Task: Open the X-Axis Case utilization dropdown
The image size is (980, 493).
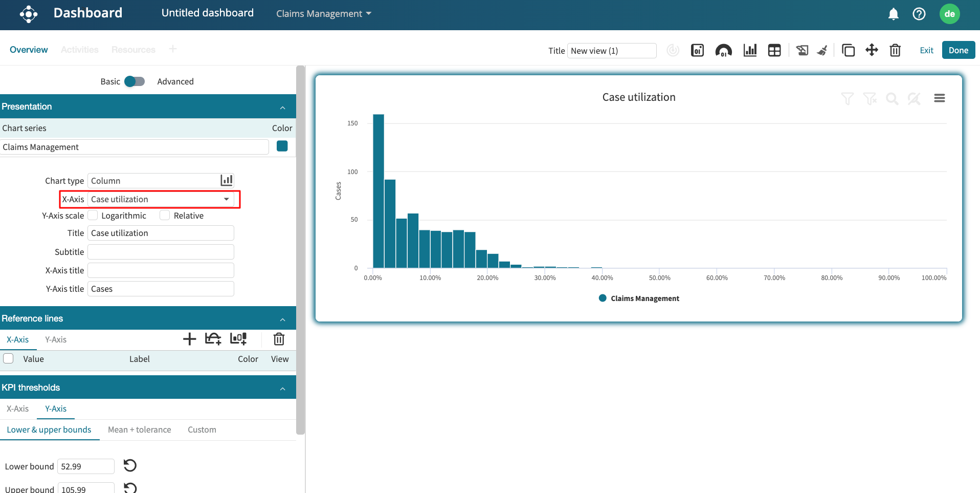Action: (161, 199)
